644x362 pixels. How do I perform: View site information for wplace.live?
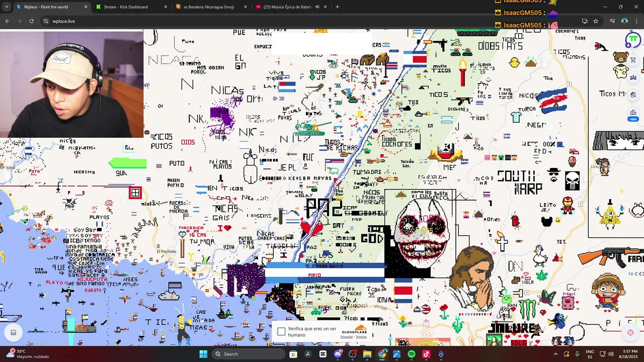tap(46, 21)
